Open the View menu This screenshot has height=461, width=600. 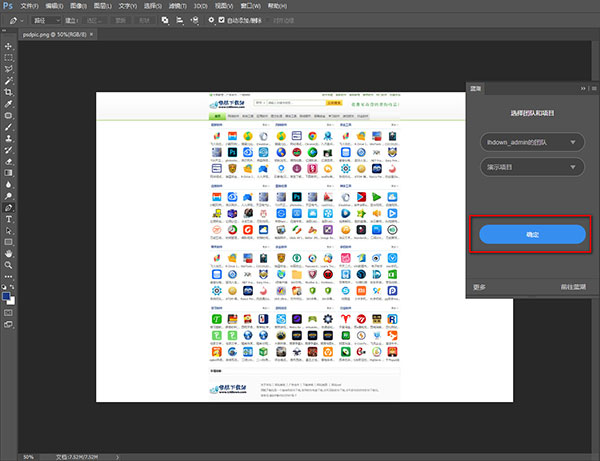point(224,6)
